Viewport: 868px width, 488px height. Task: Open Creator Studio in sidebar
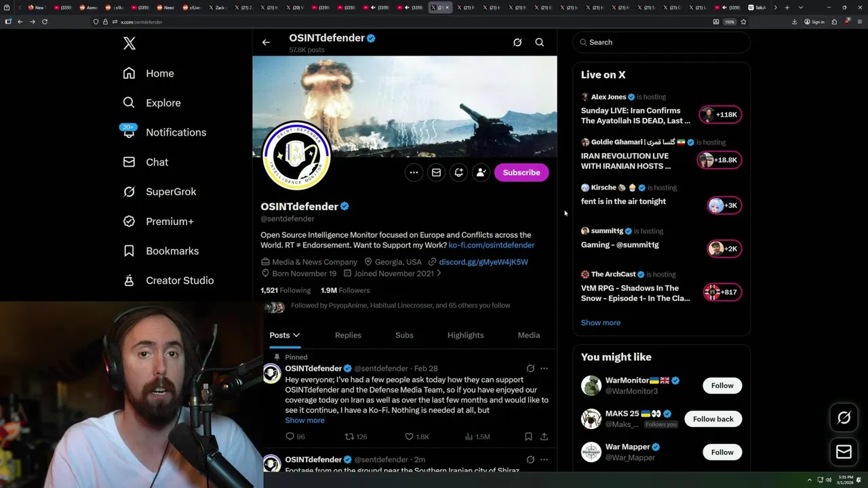[168, 281]
